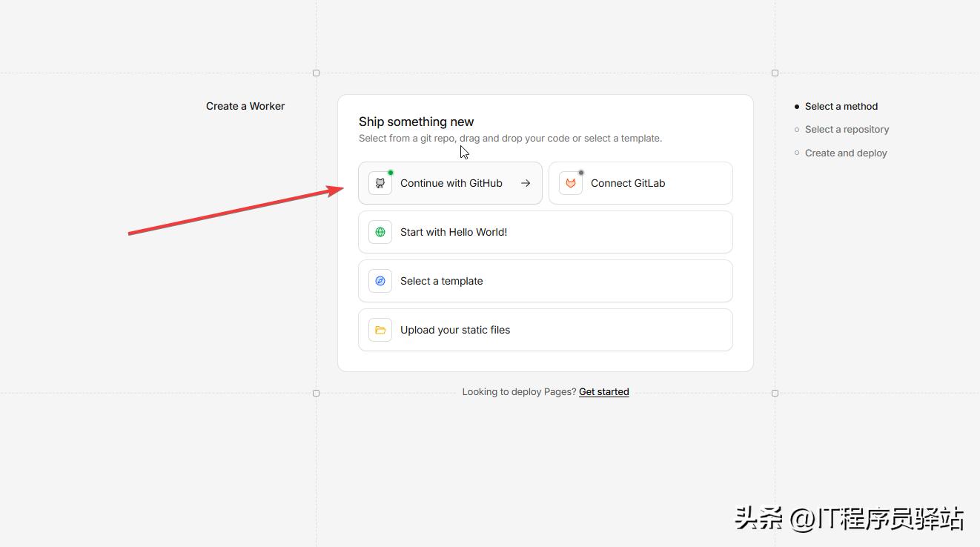Click the arrow on Continue with GitHub

coord(526,183)
